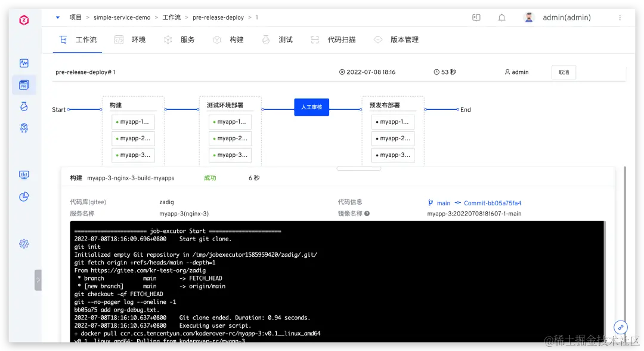The width and height of the screenshot is (644, 351).
Task: Open the monitoring overview sidebar icon
Action: (24, 63)
